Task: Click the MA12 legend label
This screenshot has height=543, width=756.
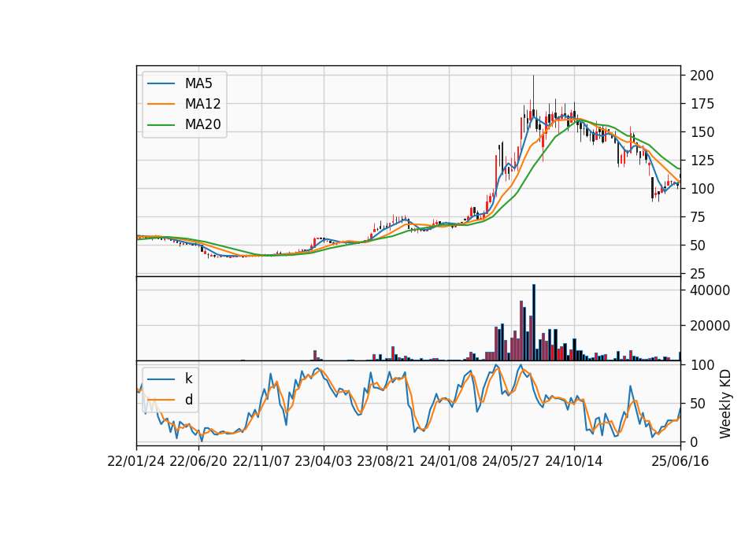Action: [x=202, y=104]
